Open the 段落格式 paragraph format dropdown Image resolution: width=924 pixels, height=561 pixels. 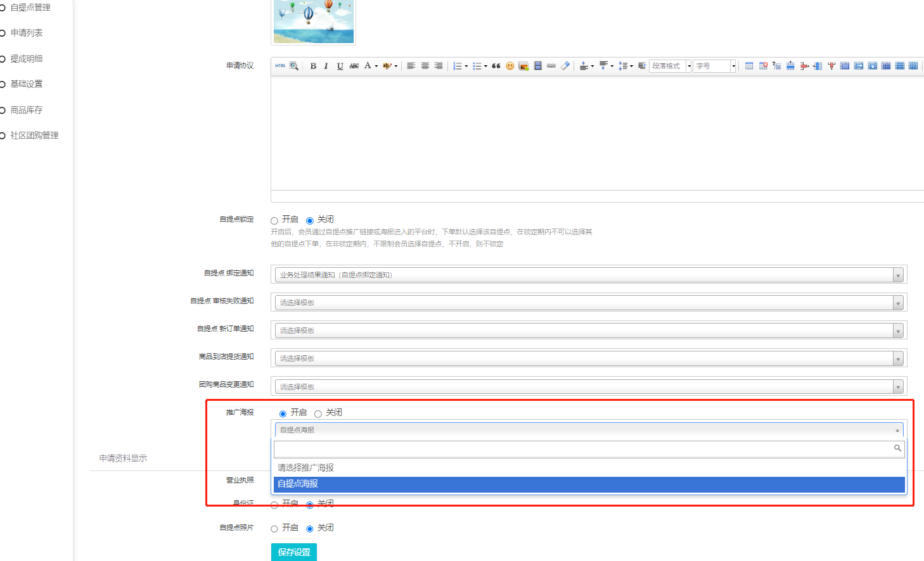tap(670, 66)
